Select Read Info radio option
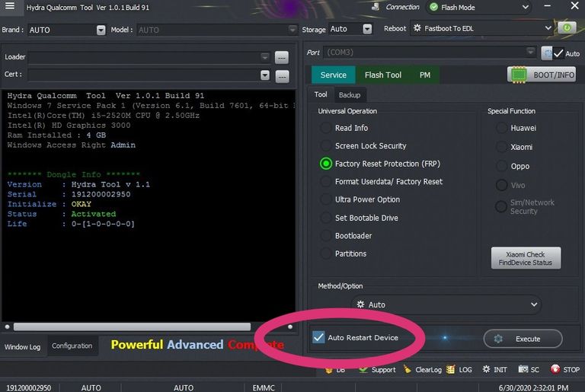This screenshot has height=392, width=585. 326,128
